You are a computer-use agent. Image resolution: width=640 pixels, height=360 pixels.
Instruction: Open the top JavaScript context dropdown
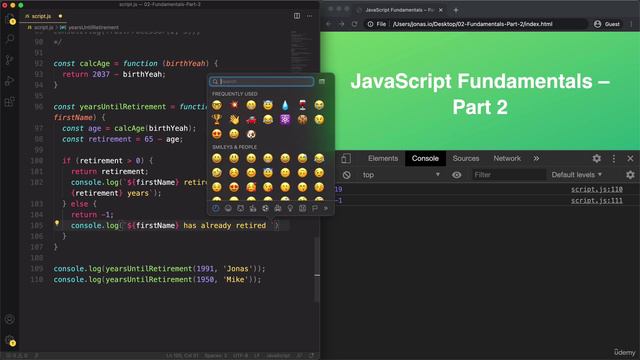pyautogui.click(x=401, y=175)
